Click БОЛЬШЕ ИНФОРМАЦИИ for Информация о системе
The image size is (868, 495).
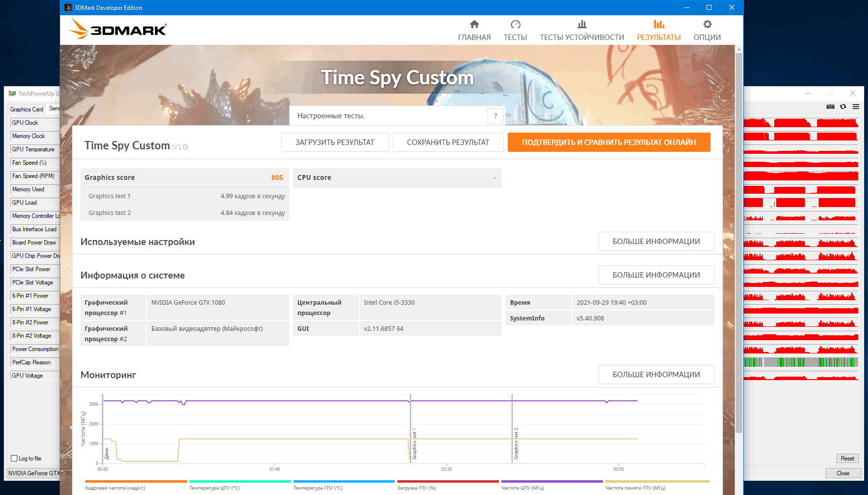click(656, 275)
